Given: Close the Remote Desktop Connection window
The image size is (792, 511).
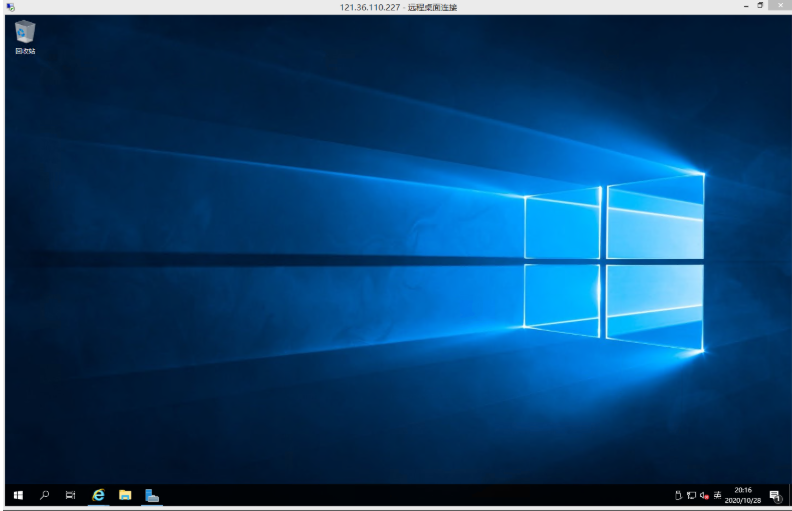Looking at the screenshot, I should [x=780, y=5].
